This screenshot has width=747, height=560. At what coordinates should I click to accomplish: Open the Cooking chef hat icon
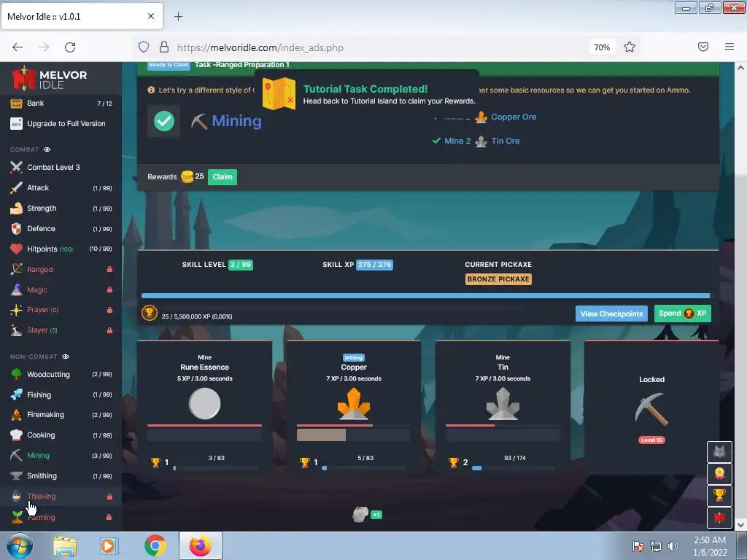[x=16, y=435]
